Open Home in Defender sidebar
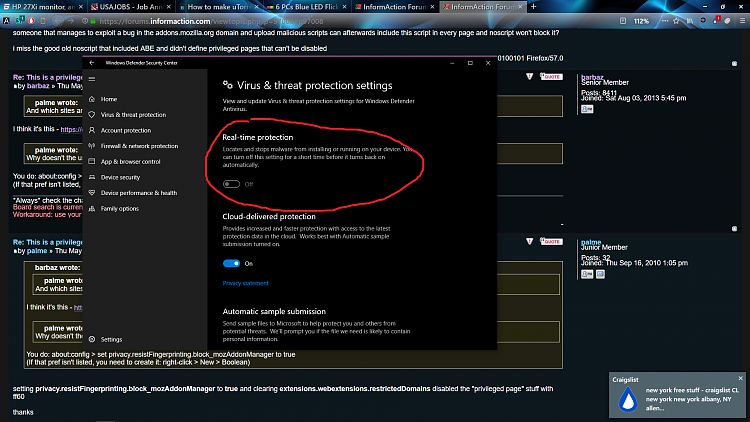 pyautogui.click(x=109, y=99)
